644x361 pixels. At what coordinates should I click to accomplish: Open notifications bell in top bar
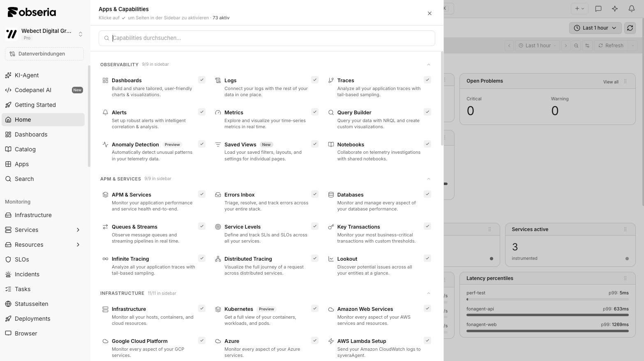tap(632, 8)
